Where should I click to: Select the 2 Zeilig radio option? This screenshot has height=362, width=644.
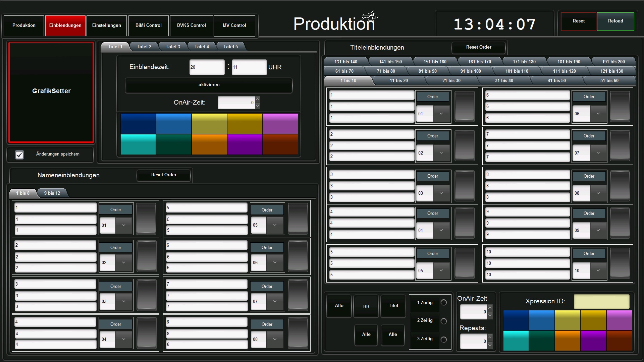[x=444, y=321]
